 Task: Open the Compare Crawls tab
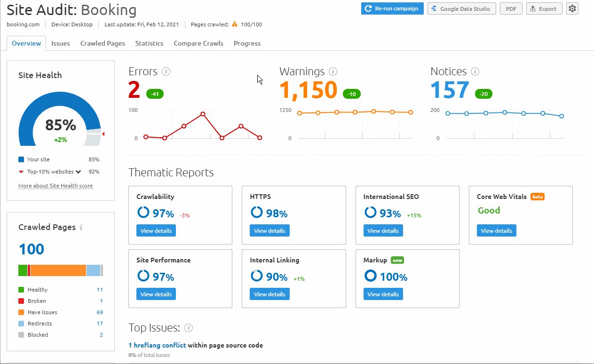pyautogui.click(x=198, y=43)
